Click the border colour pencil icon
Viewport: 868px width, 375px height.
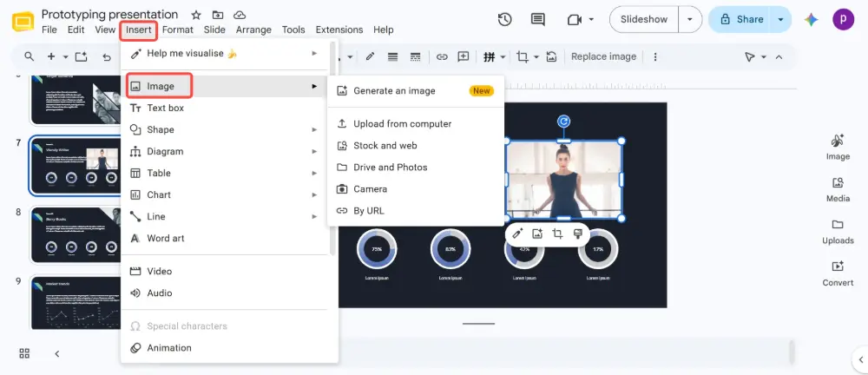(370, 56)
